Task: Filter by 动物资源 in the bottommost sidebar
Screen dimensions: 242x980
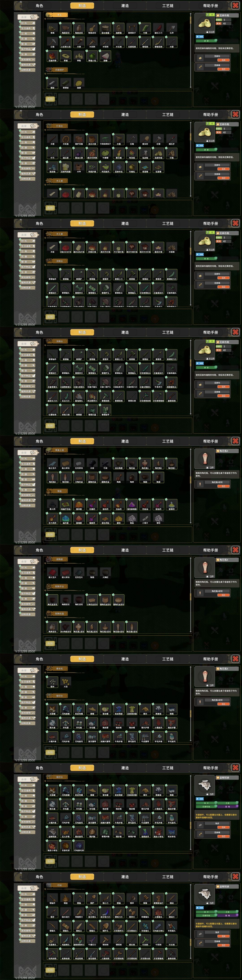Action: [x=28, y=941]
